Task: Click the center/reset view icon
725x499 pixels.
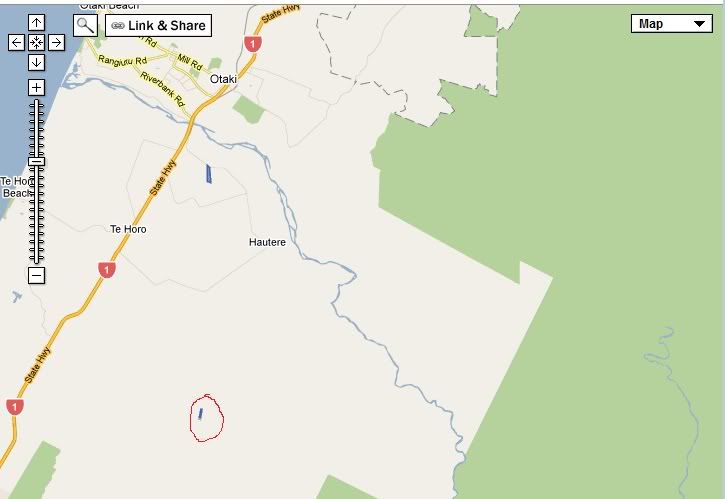Action: (x=37, y=43)
